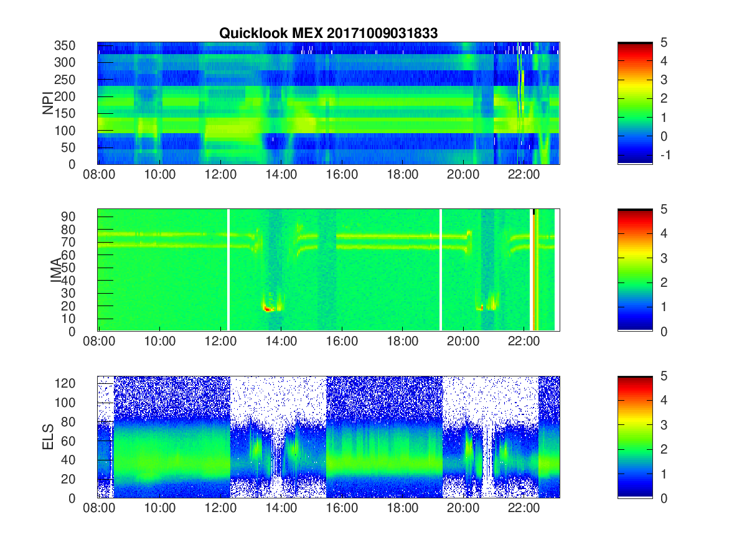Click the 16:00 label under IMA plot
Viewport: 747px width, 560px height.
(342, 342)
